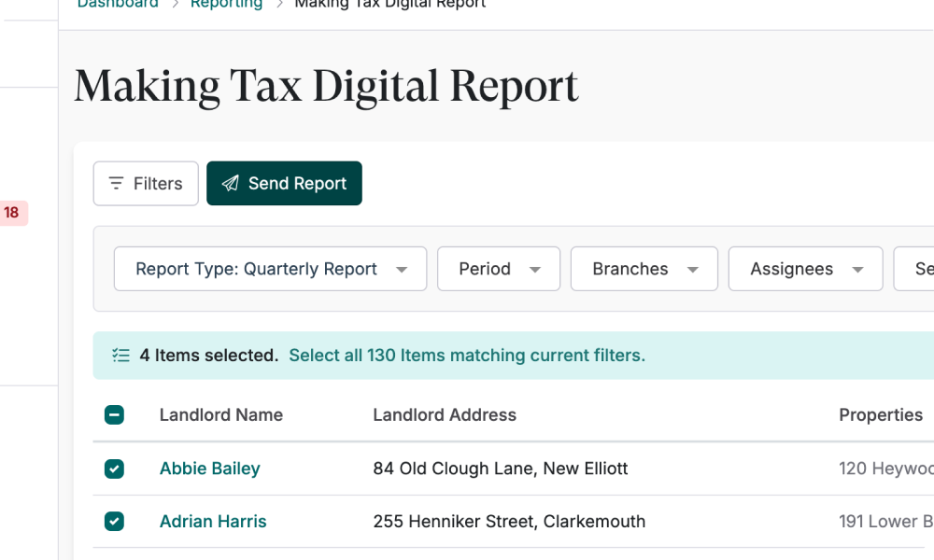Uncheck the checkbox next to Adrian Harris
The width and height of the screenshot is (934, 560).
114,522
